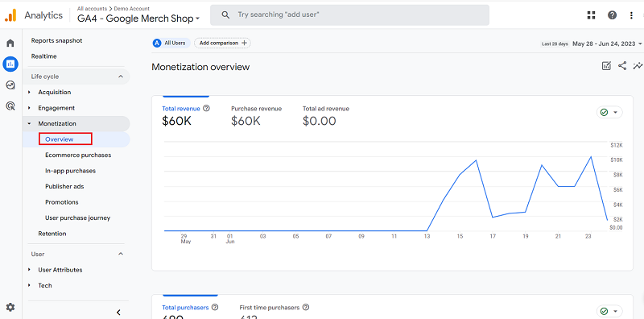Click the Help question mark icon
The image size is (644, 319).
tap(612, 15)
